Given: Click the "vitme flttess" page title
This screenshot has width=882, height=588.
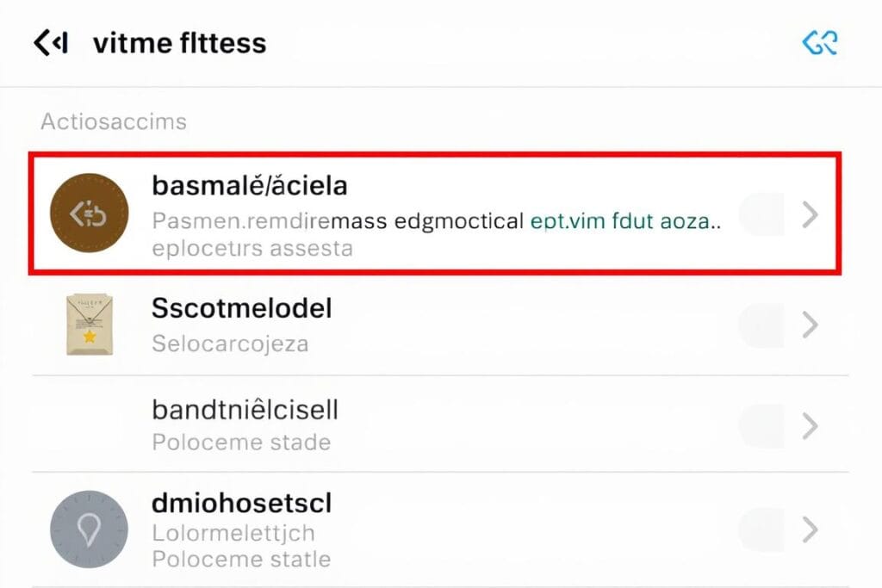Looking at the screenshot, I should pos(179,43).
